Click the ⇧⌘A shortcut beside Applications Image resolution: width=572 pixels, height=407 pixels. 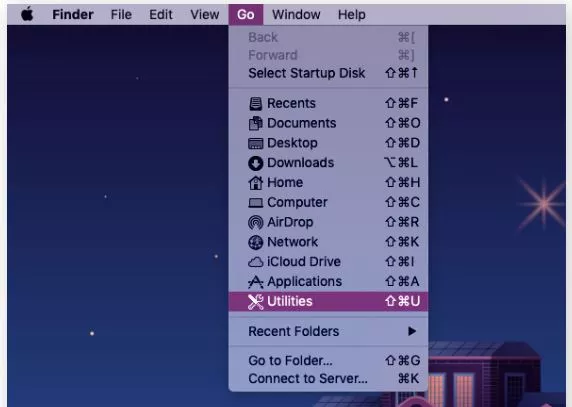402,282
